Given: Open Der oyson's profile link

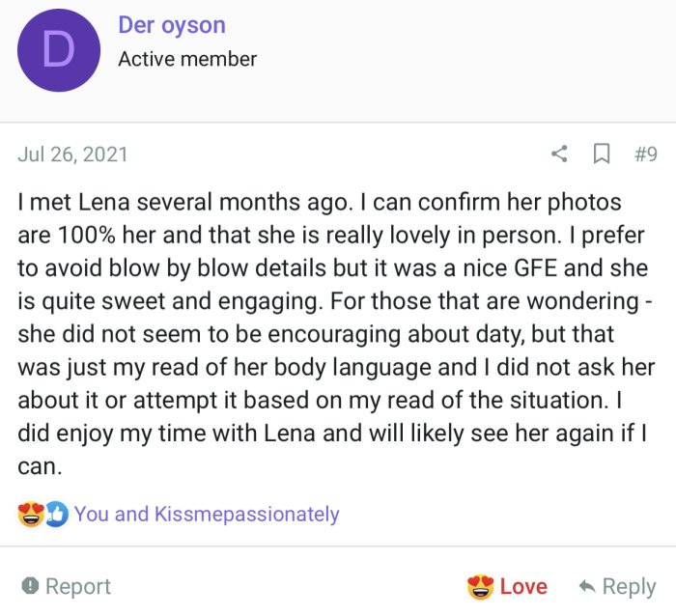Looking at the screenshot, I should 172,25.
